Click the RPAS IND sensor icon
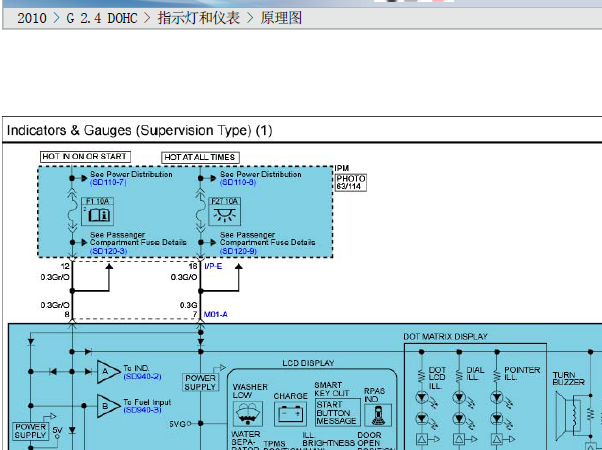Viewport: 602px width, 450px height. pos(378,415)
